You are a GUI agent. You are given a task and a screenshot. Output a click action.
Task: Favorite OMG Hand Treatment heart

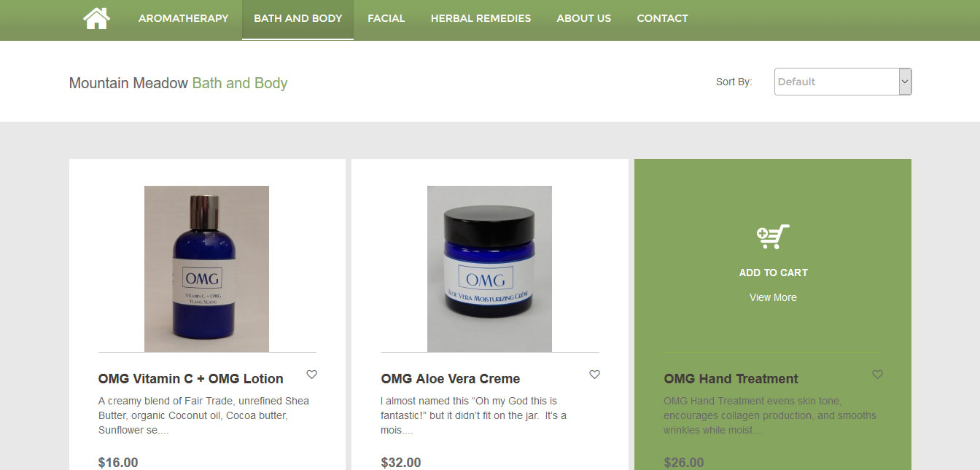click(x=877, y=375)
